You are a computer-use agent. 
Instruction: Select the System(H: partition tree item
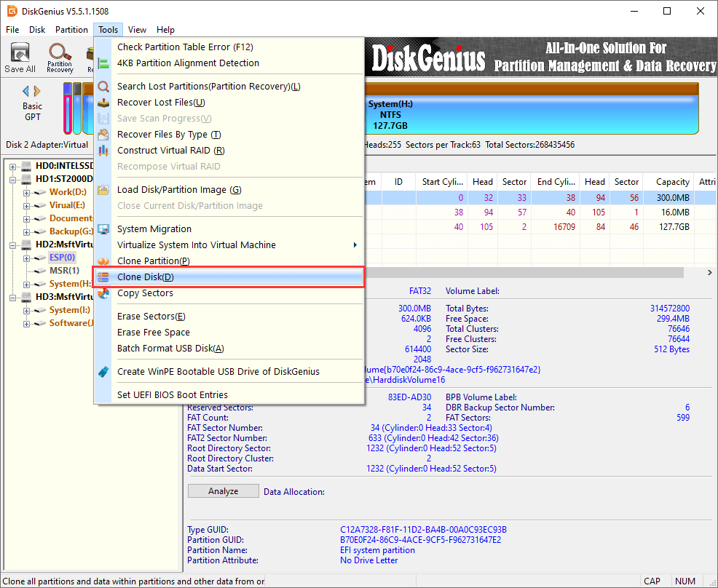70,284
